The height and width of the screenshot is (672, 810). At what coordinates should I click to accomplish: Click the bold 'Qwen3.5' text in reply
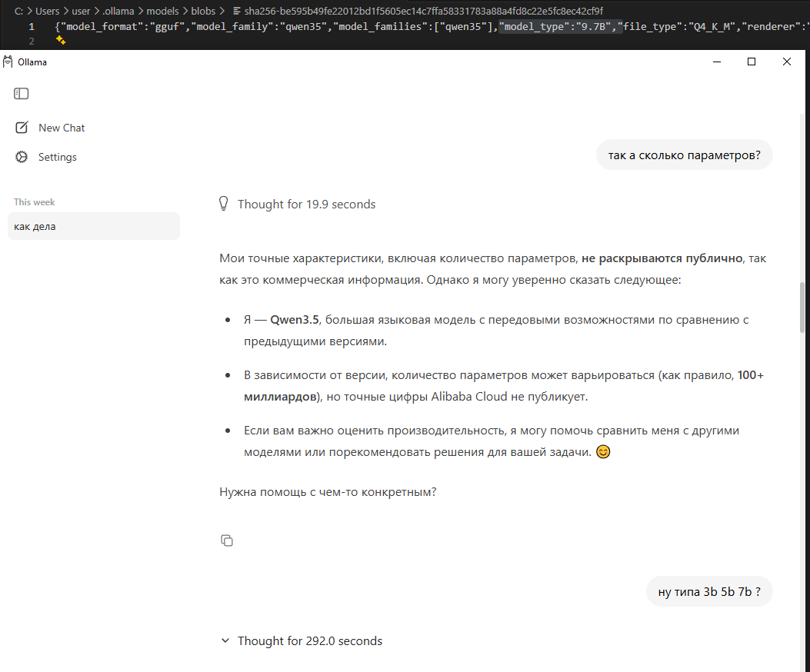[x=295, y=320]
